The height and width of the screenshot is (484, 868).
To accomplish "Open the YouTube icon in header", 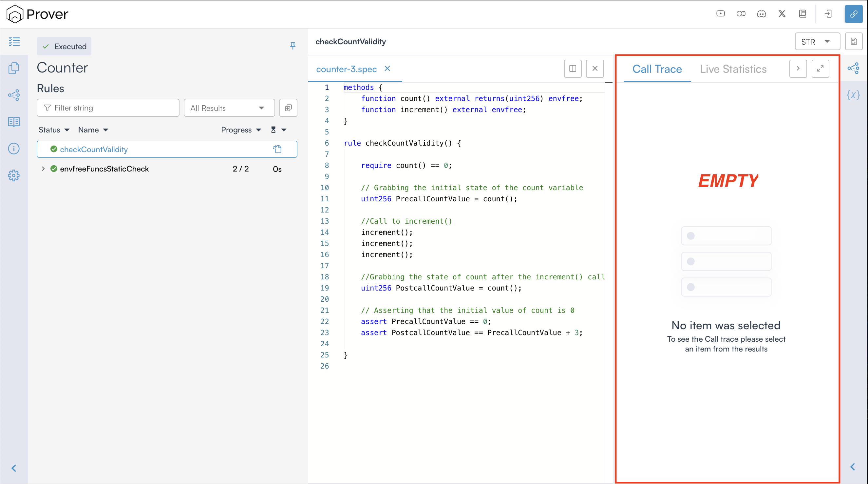I will pyautogui.click(x=720, y=14).
